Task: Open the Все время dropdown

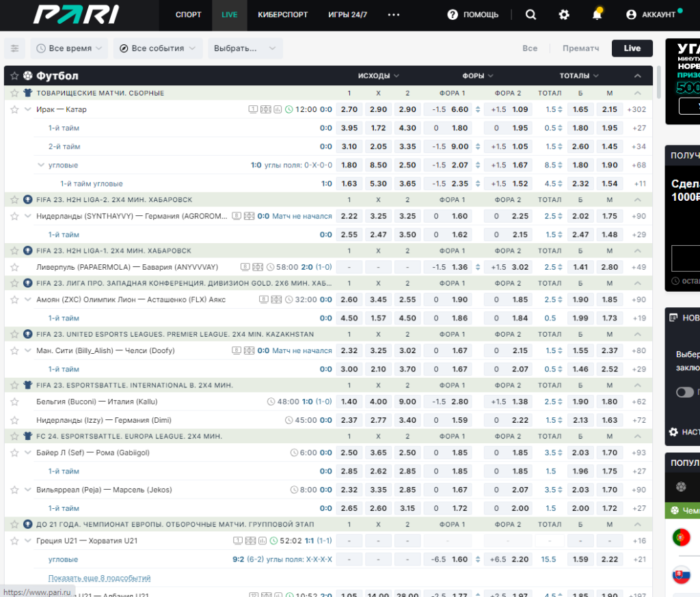Action: pos(69,48)
